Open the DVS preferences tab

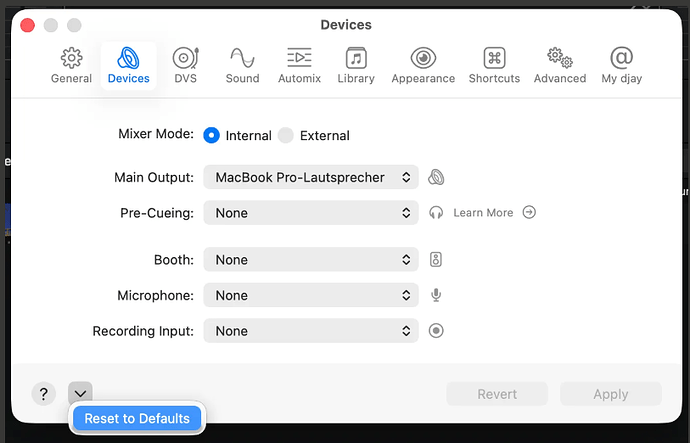point(185,65)
